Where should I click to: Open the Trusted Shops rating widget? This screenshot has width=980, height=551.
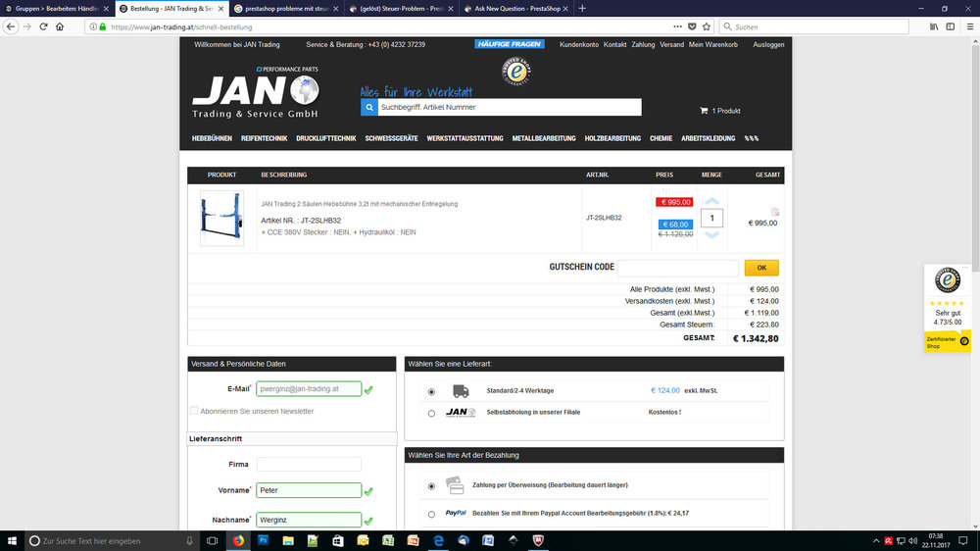pyautogui.click(x=948, y=308)
